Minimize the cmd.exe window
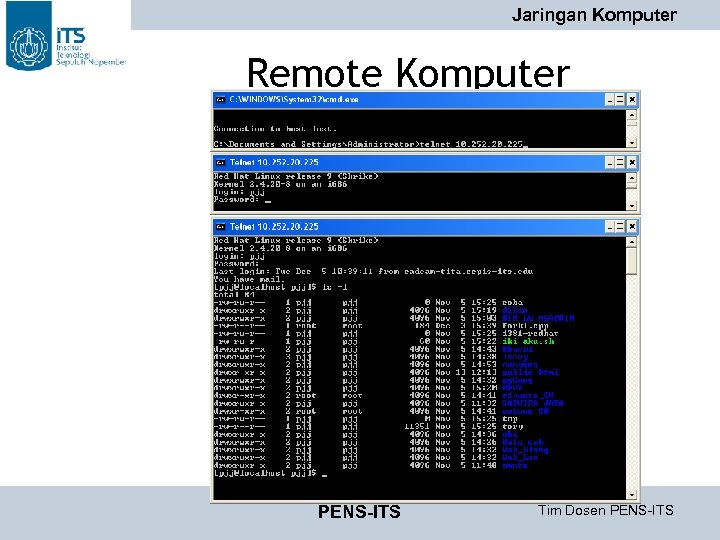The image size is (720, 540). tap(610, 100)
